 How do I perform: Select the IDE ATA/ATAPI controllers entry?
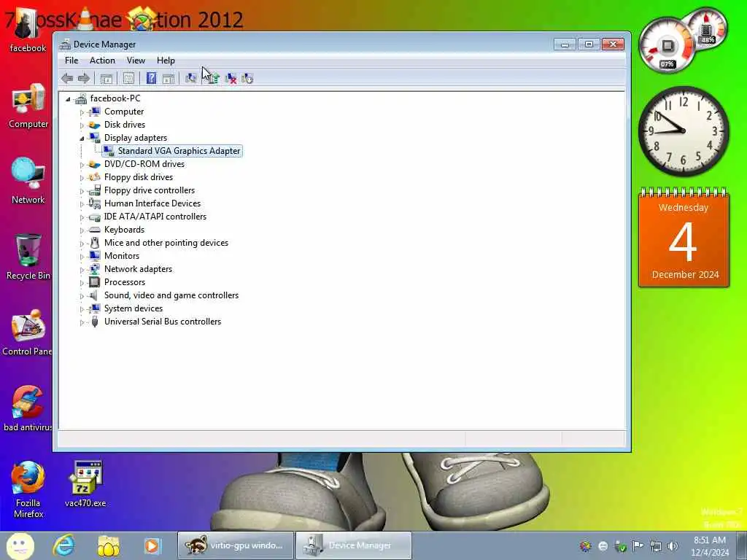pos(155,216)
